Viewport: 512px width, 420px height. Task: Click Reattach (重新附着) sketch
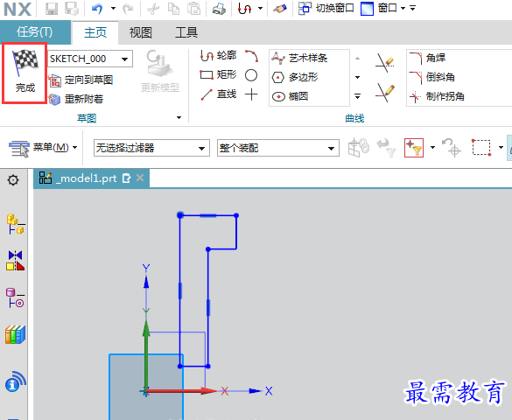coord(76,99)
